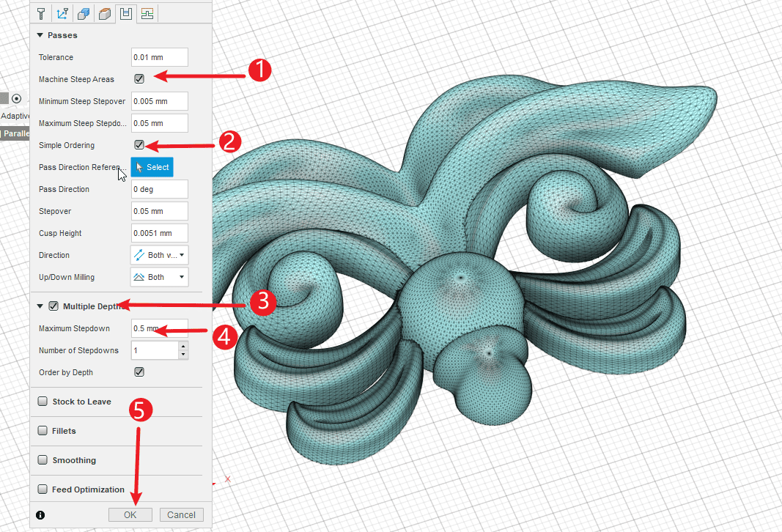Image resolution: width=782 pixels, height=532 pixels.
Task: Open the Direction dropdown
Action: coord(159,255)
